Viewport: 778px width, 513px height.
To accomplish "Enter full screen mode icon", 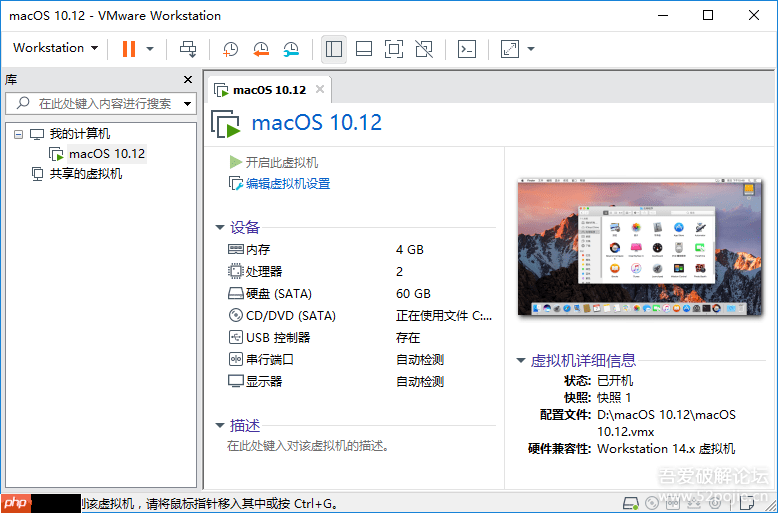I will tap(394, 49).
